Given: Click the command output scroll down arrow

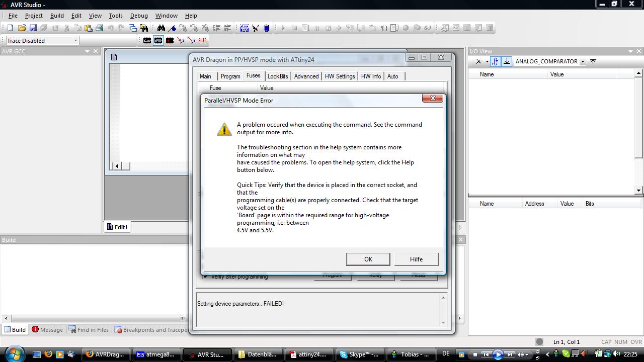Looking at the screenshot, I should [x=443, y=322].
